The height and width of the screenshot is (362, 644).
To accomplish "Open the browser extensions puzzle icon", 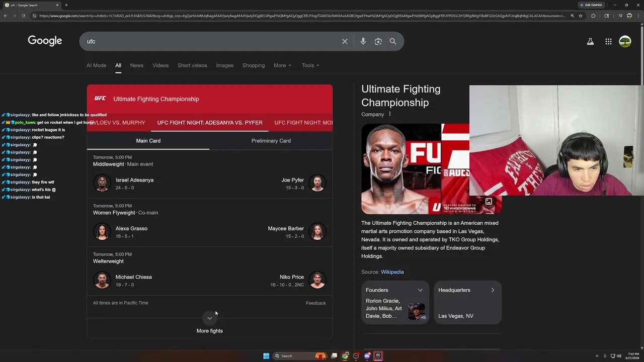I will click(593, 16).
